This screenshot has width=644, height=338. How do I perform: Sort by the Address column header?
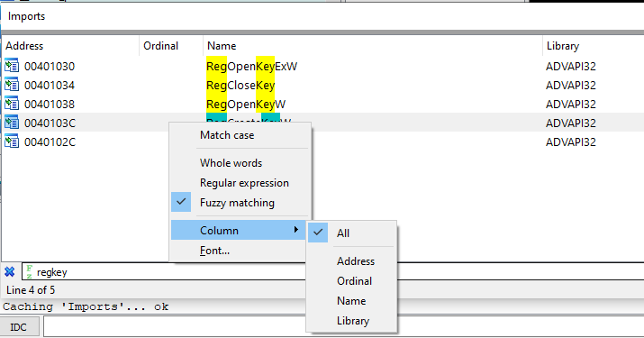click(70, 46)
